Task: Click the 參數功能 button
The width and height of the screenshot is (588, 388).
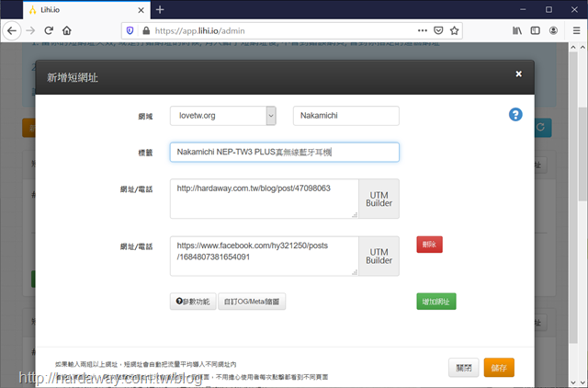Action: pyautogui.click(x=193, y=302)
